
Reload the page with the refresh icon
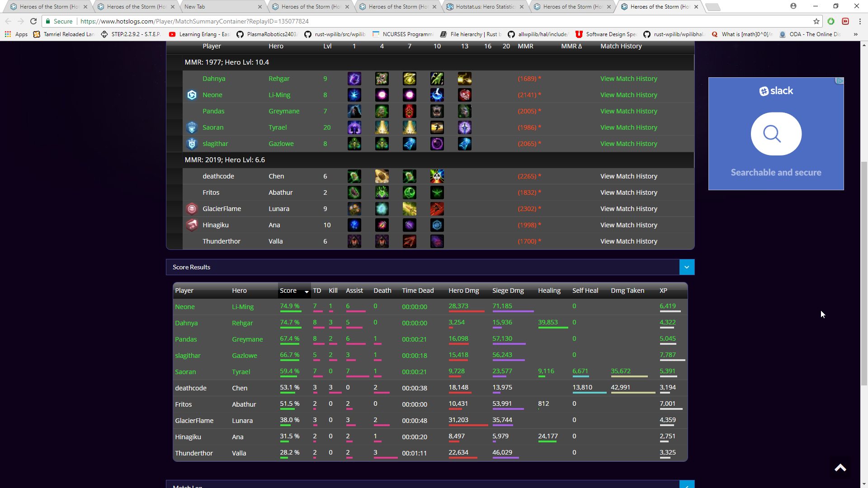[33, 21]
